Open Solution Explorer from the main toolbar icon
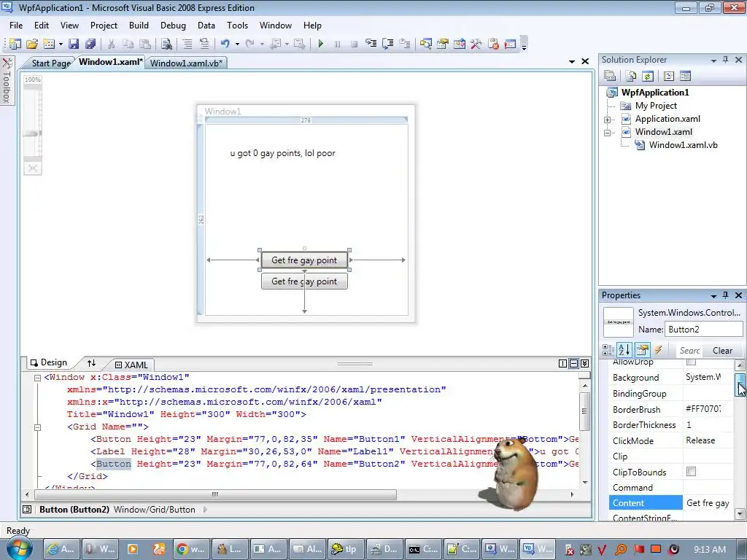This screenshot has width=747, height=560. [x=425, y=44]
